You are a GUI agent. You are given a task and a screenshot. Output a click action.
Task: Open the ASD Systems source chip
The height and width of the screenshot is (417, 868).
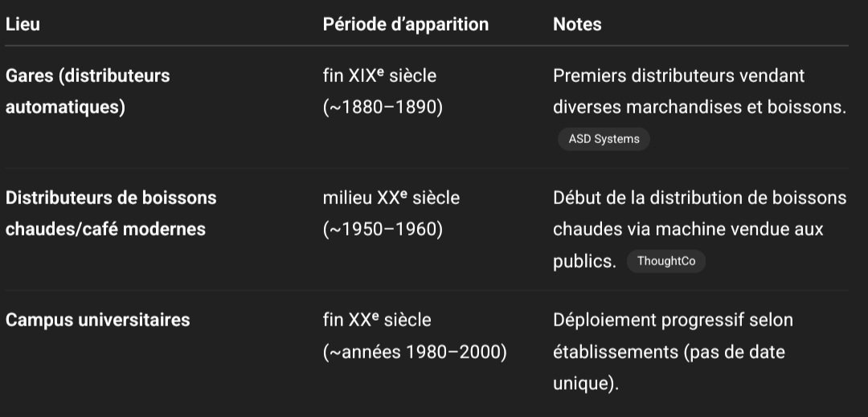[604, 139]
